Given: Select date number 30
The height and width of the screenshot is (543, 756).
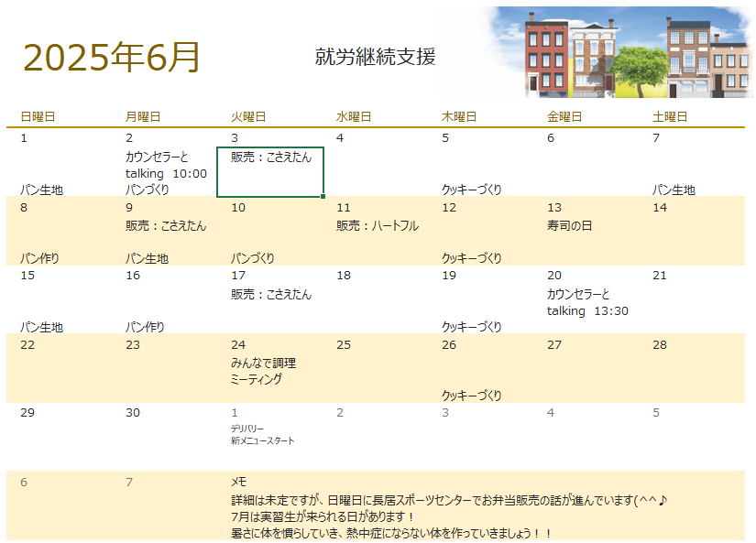Looking at the screenshot, I should point(133,413).
